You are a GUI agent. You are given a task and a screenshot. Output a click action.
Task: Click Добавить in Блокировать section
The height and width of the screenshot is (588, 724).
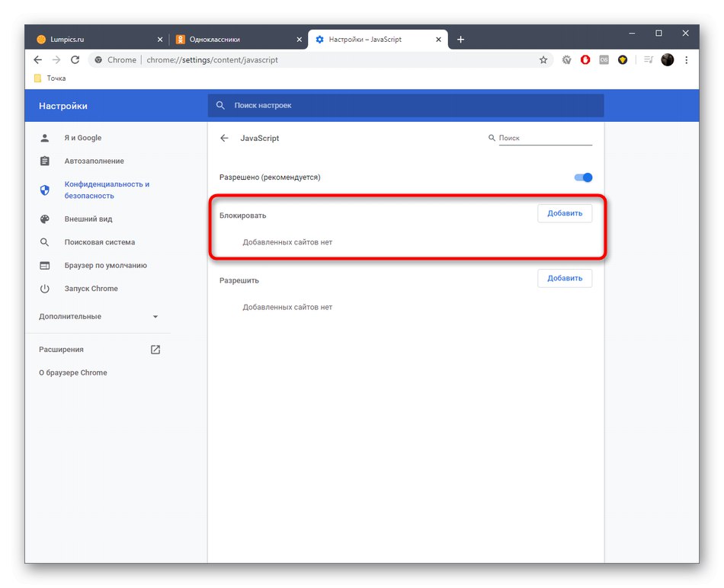coord(565,213)
